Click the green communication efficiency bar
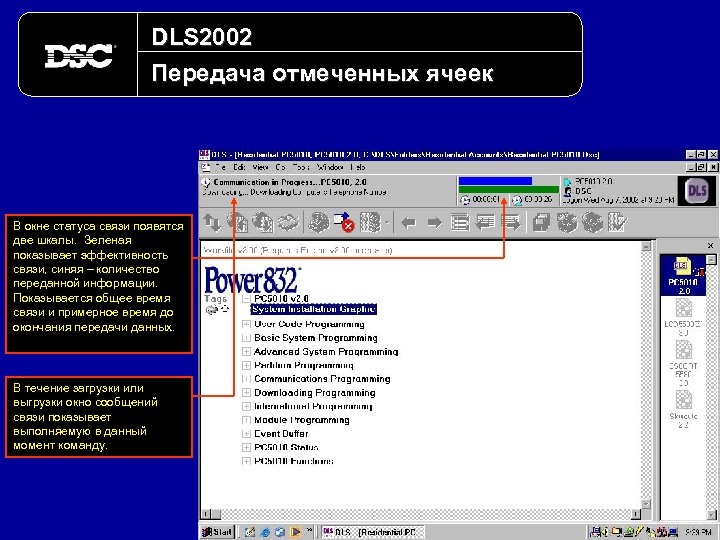This screenshot has width=720, height=540. pos(508,189)
